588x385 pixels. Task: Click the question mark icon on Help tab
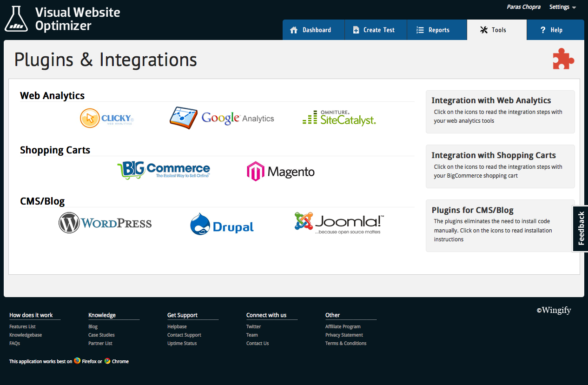point(543,30)
